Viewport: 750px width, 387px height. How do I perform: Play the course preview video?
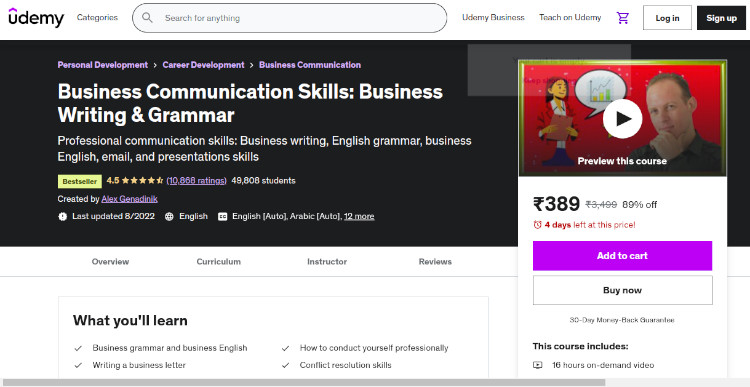tap(622, 119)
